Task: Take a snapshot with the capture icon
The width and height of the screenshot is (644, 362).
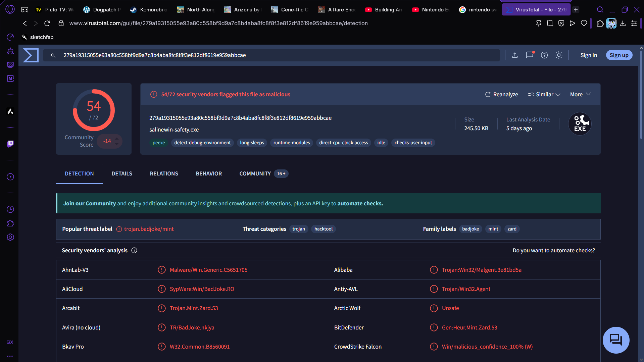Action: pos(550,23)
